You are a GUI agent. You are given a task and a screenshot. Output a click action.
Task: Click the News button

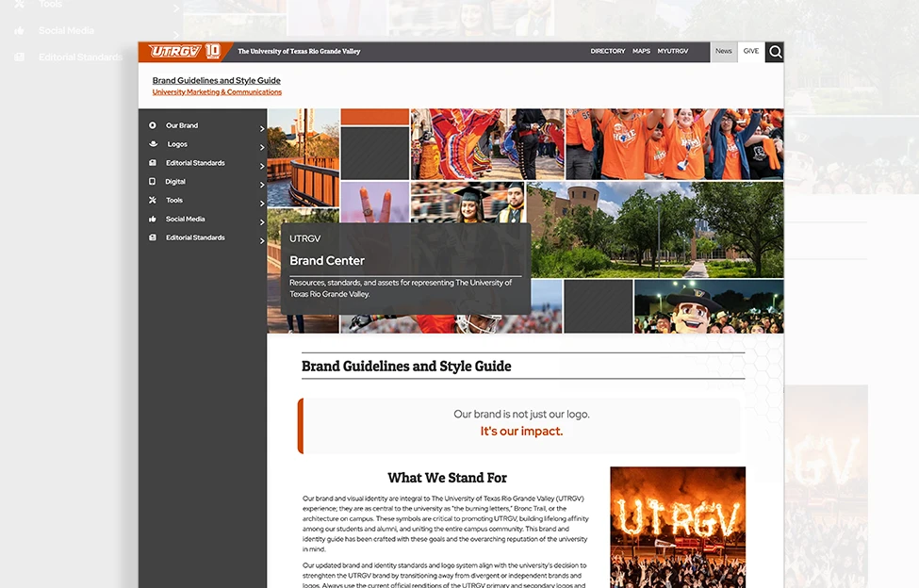[x=724, y=51]
